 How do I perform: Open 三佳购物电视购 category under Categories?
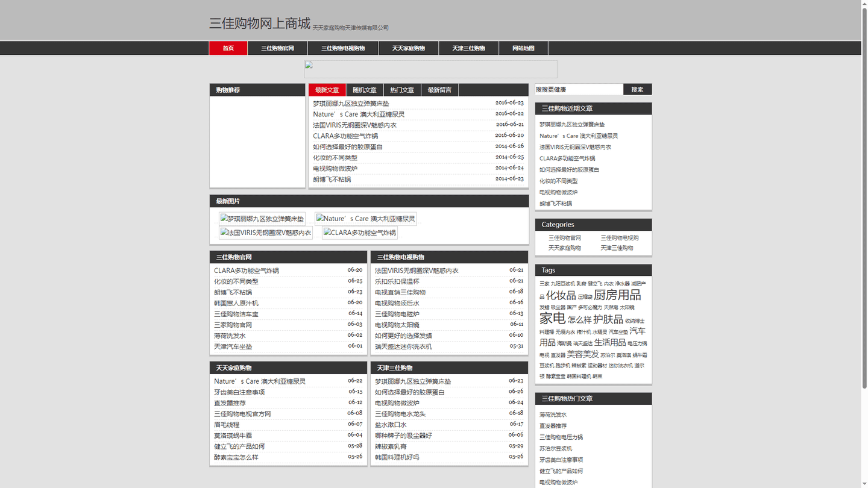click(620, 238)
